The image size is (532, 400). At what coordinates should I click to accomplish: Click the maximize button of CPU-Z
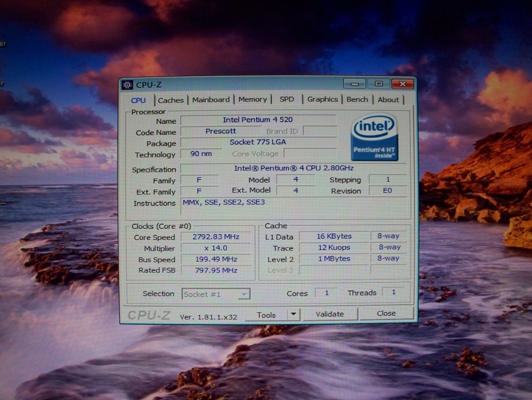pyautogui.click(x=379, y=84)
